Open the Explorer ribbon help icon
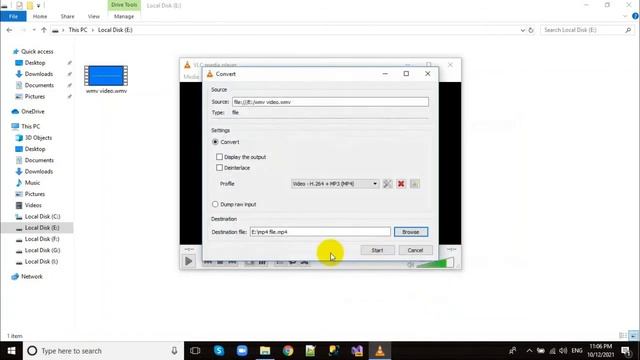640x360 pixels. pos(635,16)
